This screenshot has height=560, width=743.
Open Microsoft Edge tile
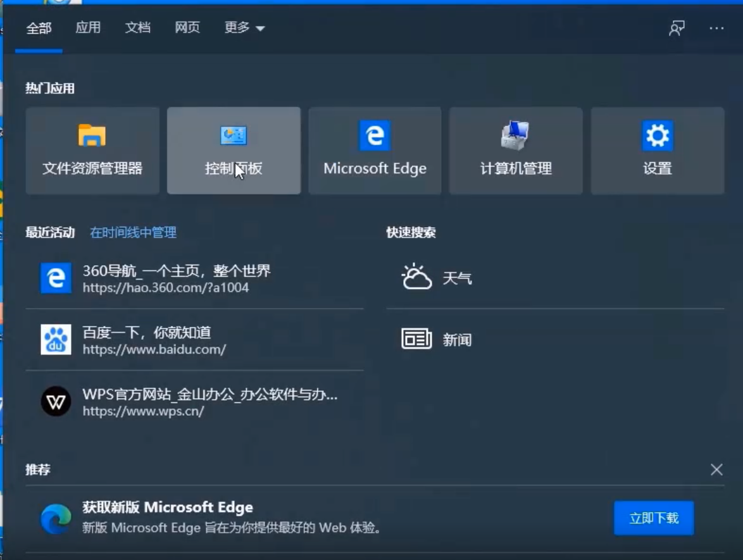click(375, 151)
